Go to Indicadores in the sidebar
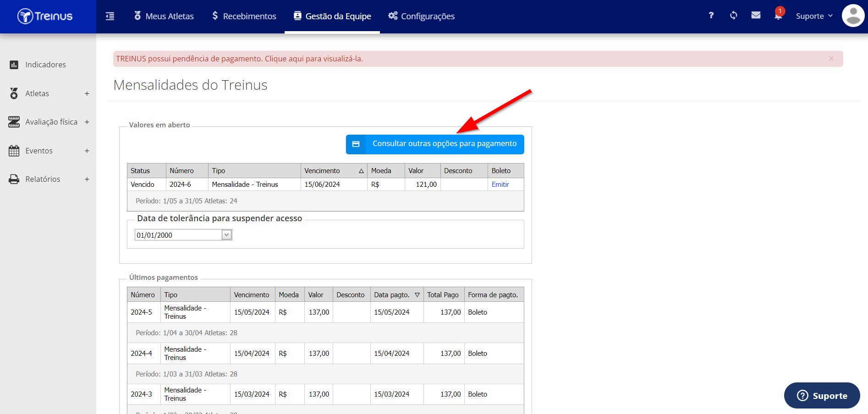 [x=45, y=65]
